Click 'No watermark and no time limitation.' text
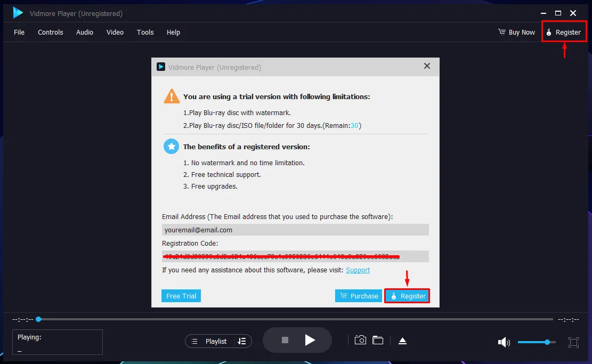 (248, 163)
